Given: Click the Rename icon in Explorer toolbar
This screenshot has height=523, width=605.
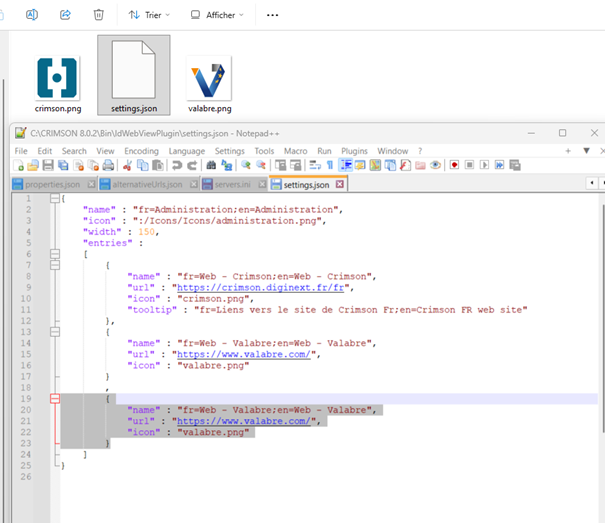Looking at the screenshot, I should (32, 15).
